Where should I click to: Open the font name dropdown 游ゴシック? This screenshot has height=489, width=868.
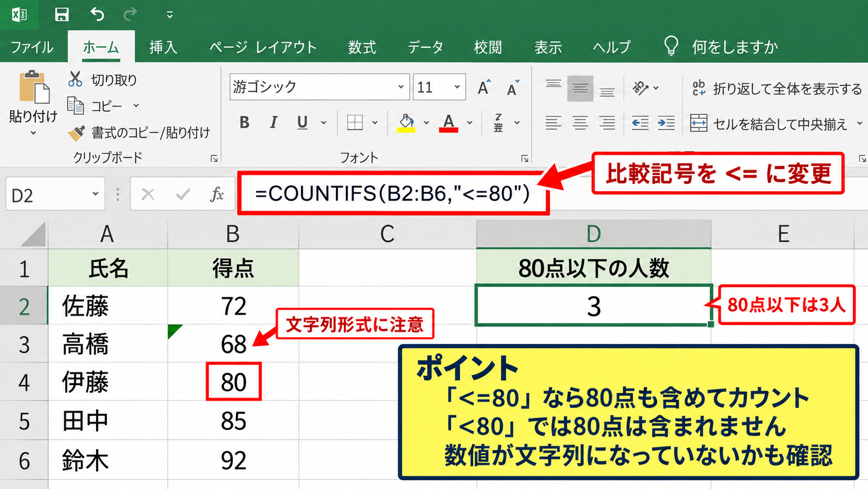point(401,87)
